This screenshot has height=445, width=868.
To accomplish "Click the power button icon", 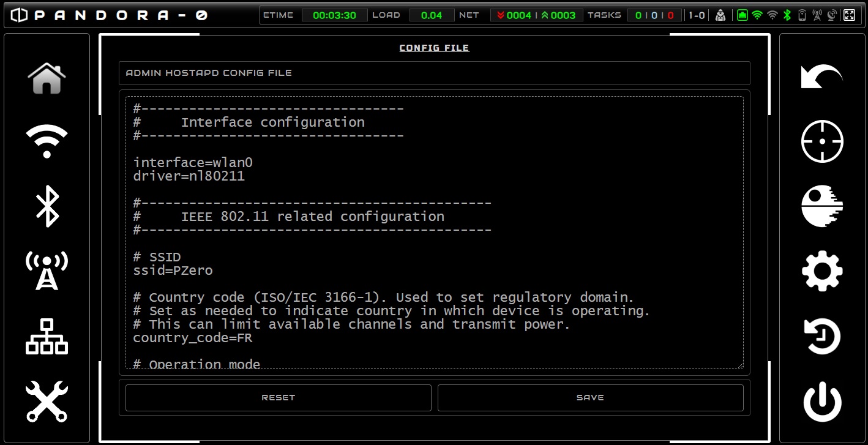I will click(x=822, y=401).
